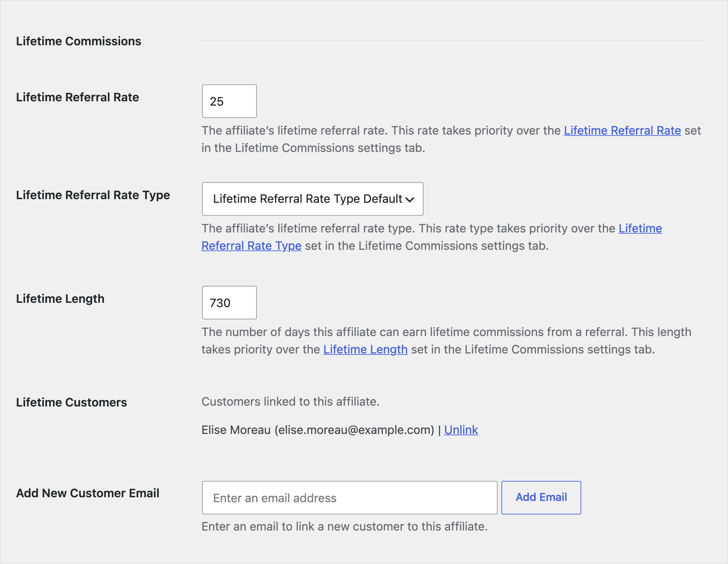Focus the Enter an email address field
Screen dimensions: 728x564
tap(350, 498)
